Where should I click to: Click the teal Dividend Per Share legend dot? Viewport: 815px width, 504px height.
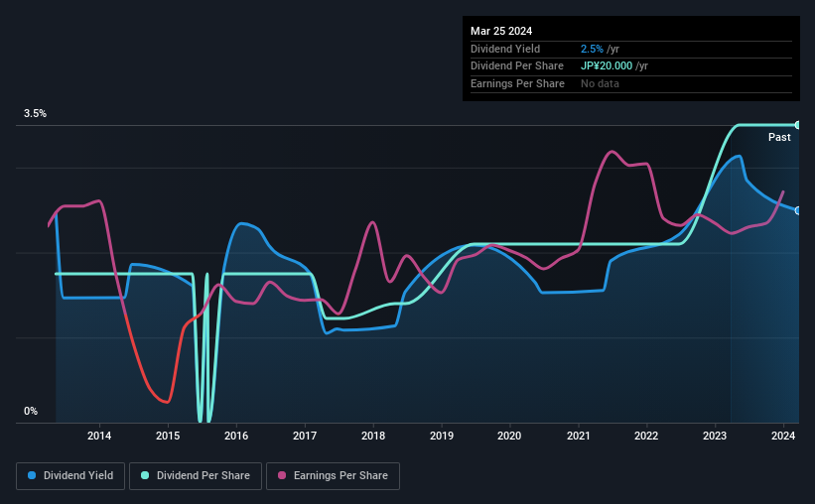click(145, 475)
